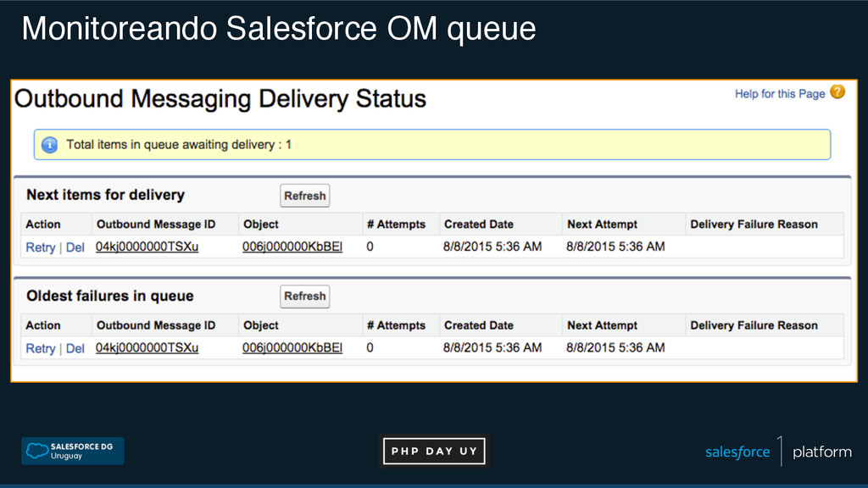This screenshot has width=868, height=488.
Task: Click the Salesforce DG Uruguay logo
Action: click(x=73, y=451)
